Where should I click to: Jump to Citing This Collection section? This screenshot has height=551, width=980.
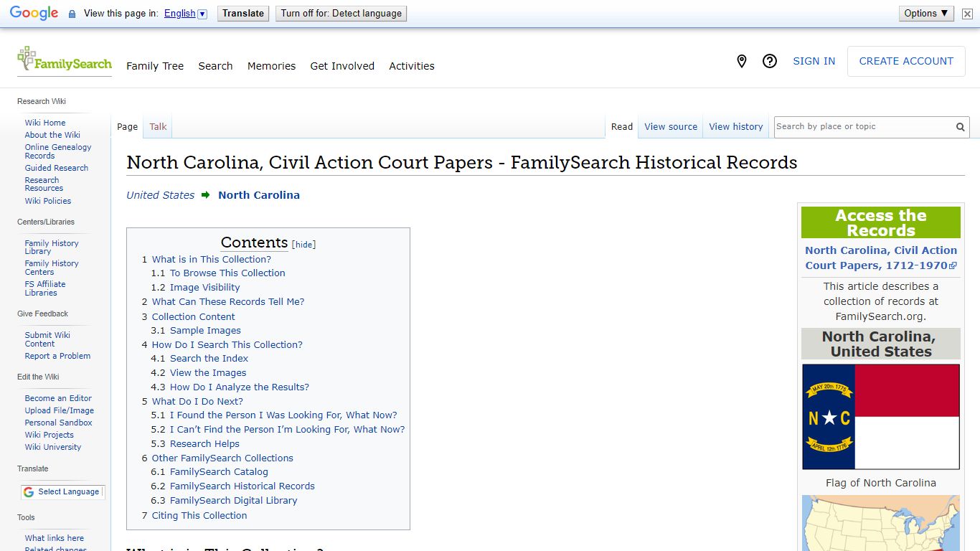pyautogui.click(x=199, y=516)
